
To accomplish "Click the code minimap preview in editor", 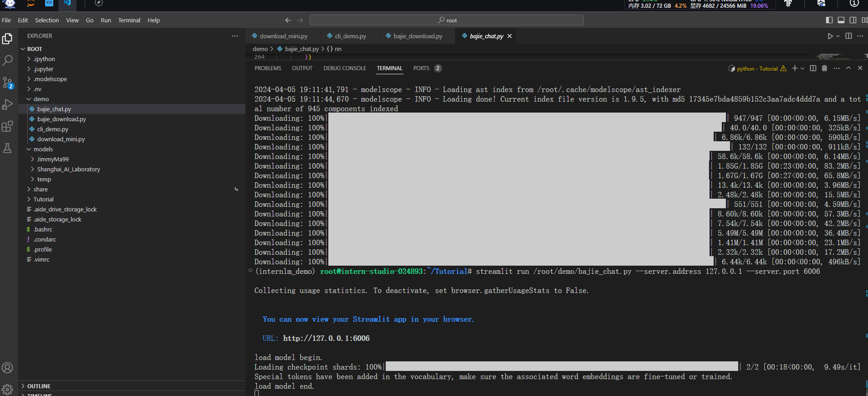I will [833, 57].
